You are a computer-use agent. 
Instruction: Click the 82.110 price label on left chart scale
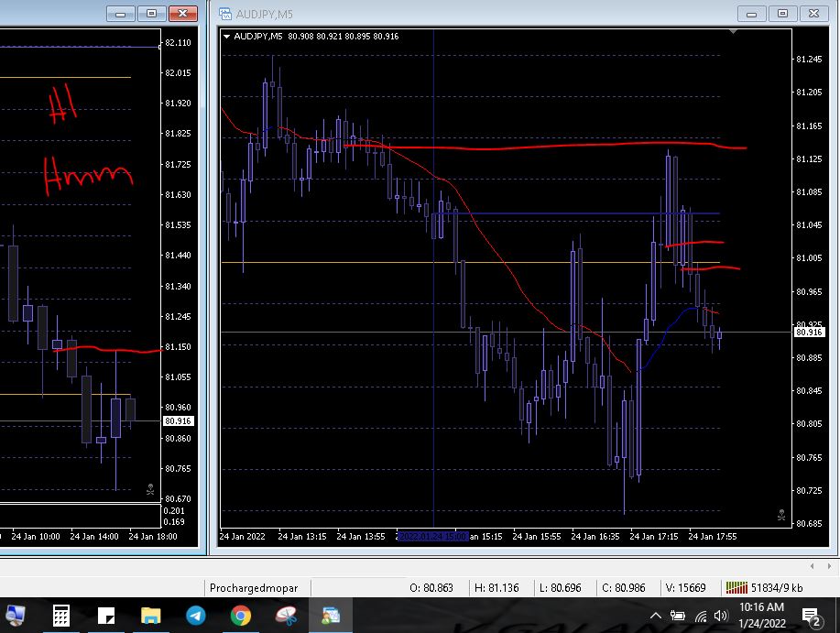tap(178, 42)
